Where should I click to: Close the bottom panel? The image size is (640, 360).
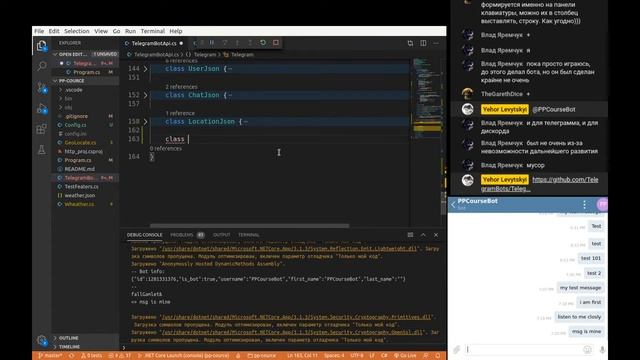pos(436,235)
